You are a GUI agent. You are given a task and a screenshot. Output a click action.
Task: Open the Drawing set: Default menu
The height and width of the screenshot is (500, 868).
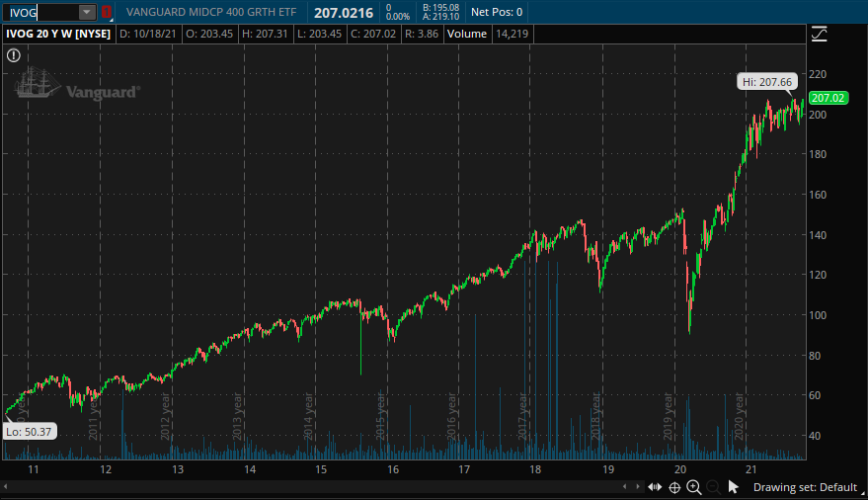coord(805,487)
